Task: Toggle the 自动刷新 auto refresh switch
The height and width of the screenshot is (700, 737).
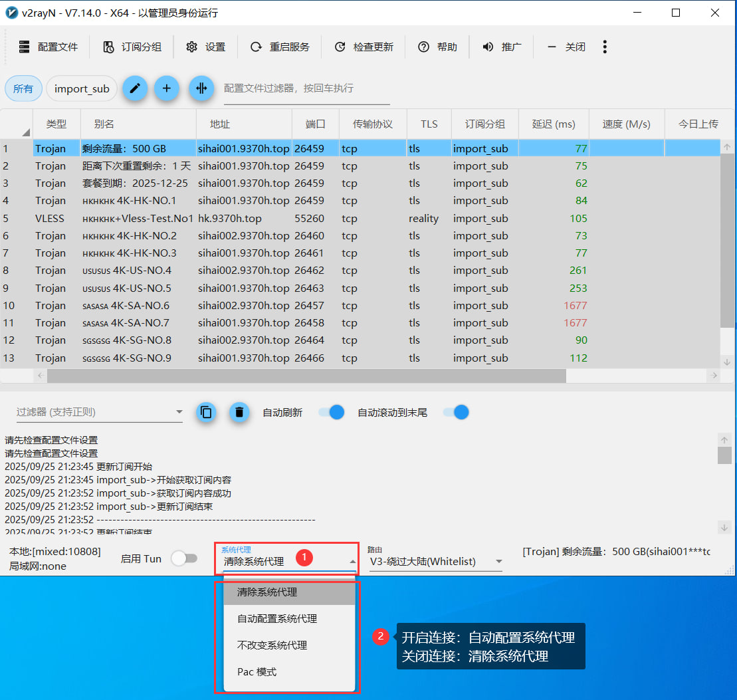Action: 331,412
